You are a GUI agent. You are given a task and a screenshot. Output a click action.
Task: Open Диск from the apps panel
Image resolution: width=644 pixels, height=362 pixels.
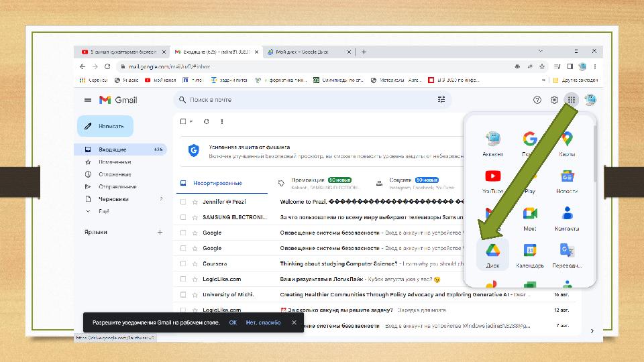click(492, 255)
